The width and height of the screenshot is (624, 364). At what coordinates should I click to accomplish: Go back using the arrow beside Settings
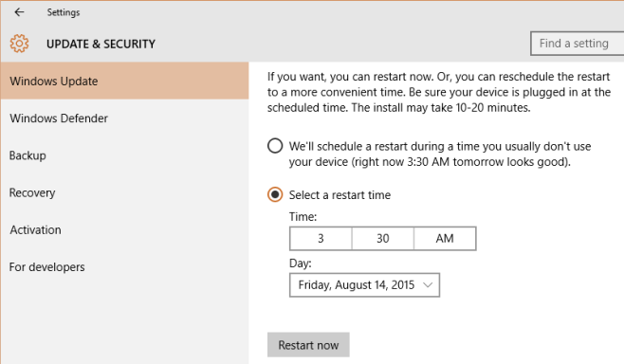(19, 12)
